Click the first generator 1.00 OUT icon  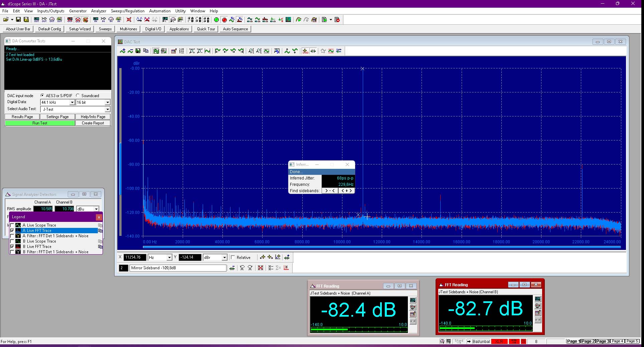pyautogui.click(x=36, y=20)
